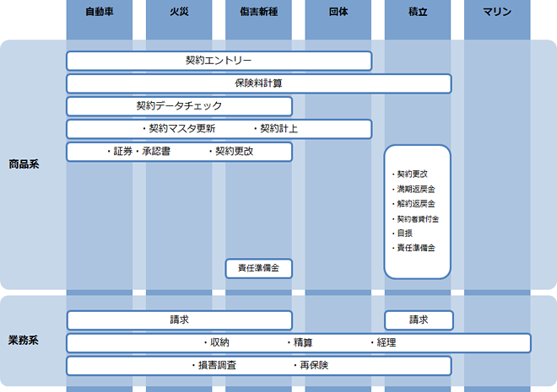The height and width of the screenshot is (392, 557).
Task: Click the 契約マスタ更新 text
Action: 182,128
